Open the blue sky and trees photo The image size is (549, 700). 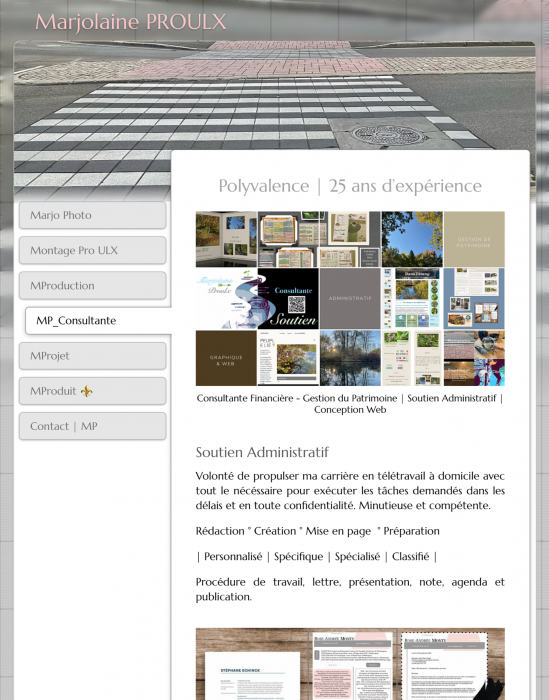coord(412,239)
